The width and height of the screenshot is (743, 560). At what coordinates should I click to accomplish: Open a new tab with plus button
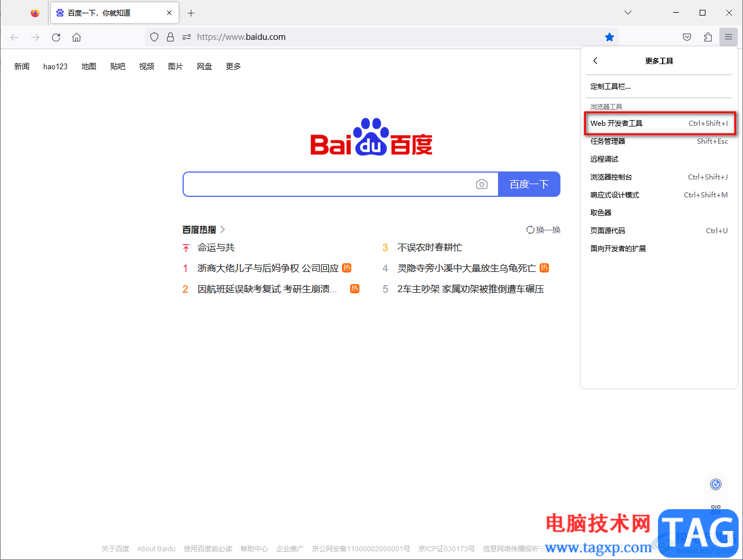click(191, 13)
